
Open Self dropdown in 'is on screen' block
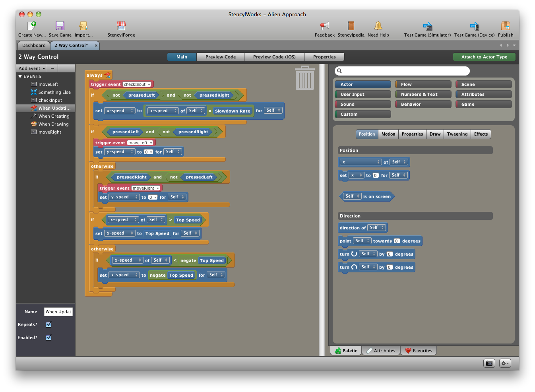point(352,196)
